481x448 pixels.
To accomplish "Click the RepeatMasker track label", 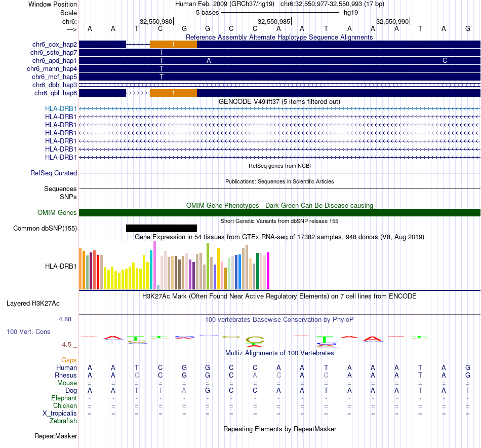I will pos(56,436).
